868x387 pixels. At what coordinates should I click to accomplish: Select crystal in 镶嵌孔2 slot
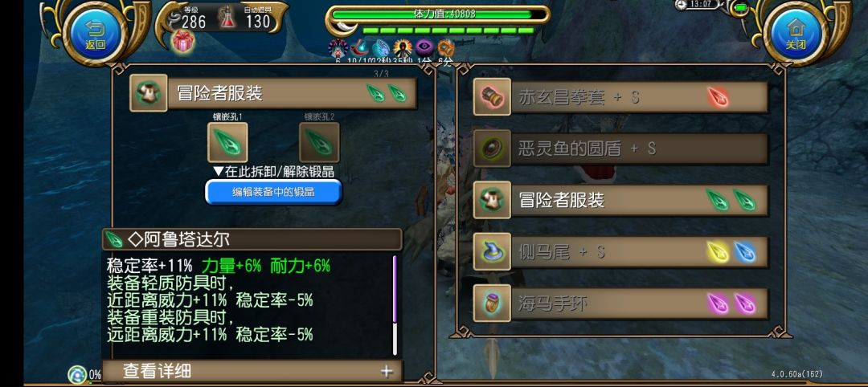pyautogui.click(x=319, y=142)
